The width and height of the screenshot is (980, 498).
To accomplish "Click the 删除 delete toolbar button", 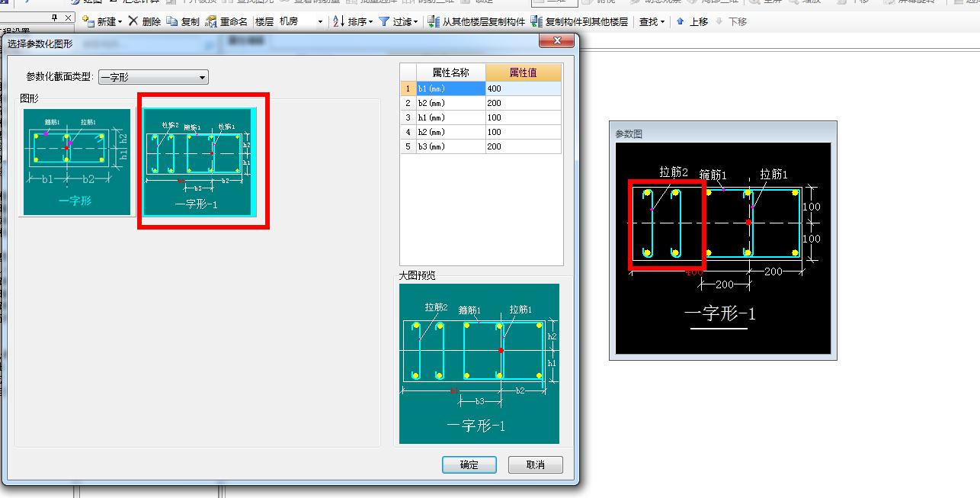I will tap(144, 21).
